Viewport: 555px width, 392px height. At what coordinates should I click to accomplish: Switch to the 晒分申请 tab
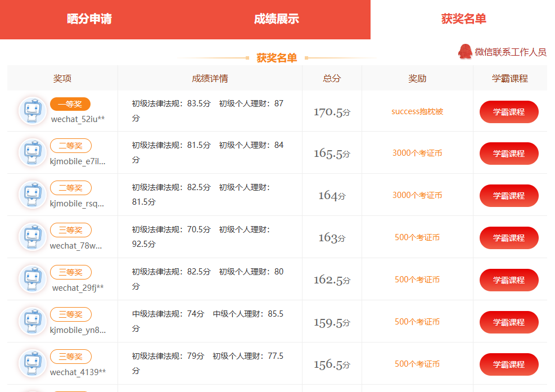[x=89, y=19]
